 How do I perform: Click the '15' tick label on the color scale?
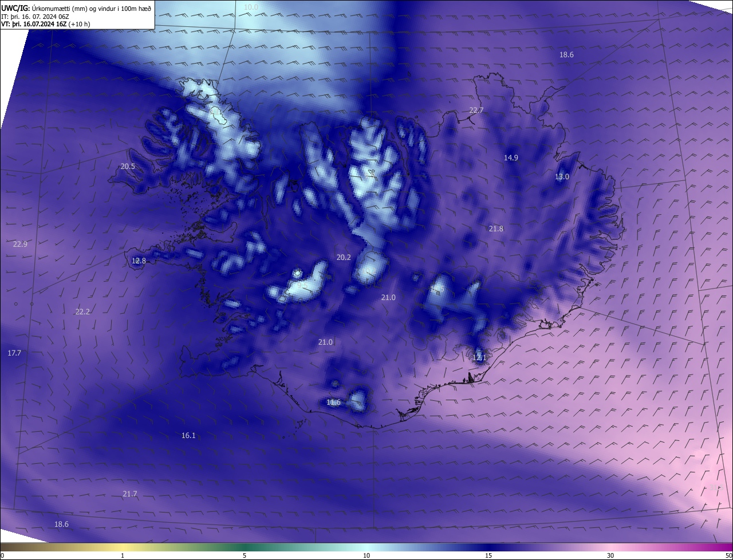point(488,555)
